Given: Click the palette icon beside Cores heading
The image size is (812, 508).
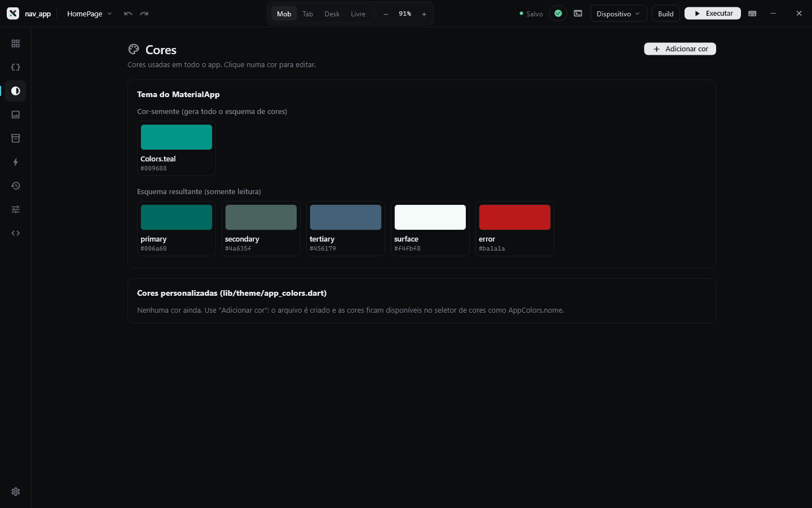Looking at the screenshot, I should tap(134, 50).
